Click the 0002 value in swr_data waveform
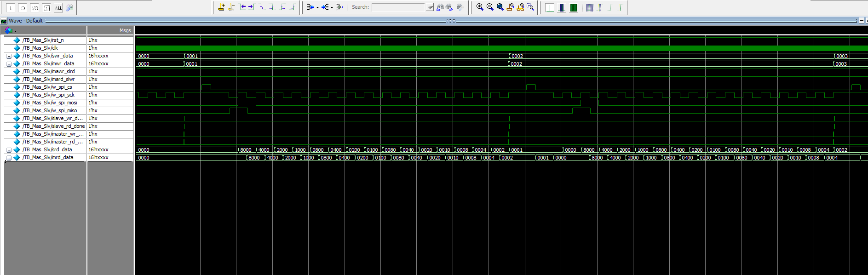The width and height of the screenshot is (868, 275). [x=517, y=56]
